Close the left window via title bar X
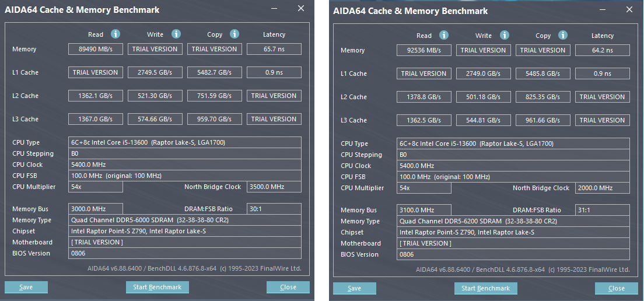Image resolution: width=644 pixels, height=301 pixels. tap(301, 8)
